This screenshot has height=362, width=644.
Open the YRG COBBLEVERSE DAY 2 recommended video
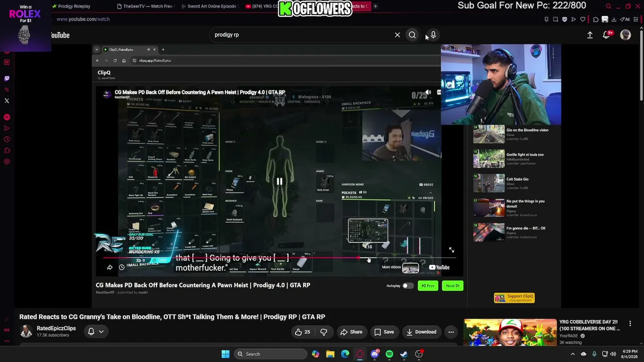tap(510, 332)
